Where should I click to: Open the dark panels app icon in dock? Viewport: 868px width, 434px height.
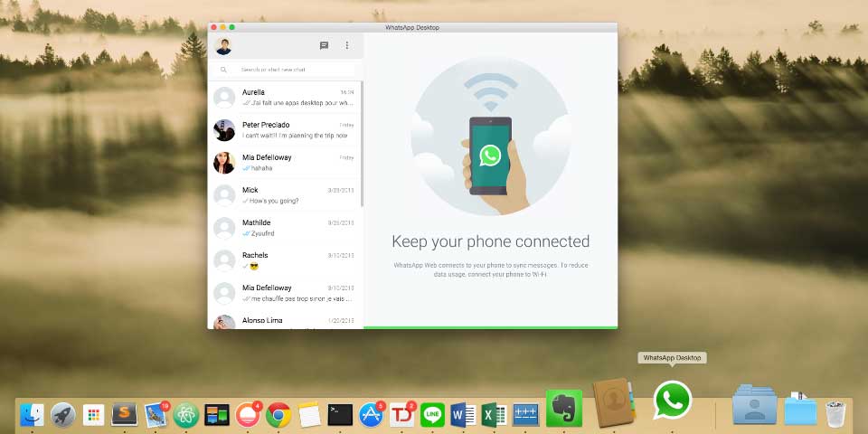tap(217, 415)
